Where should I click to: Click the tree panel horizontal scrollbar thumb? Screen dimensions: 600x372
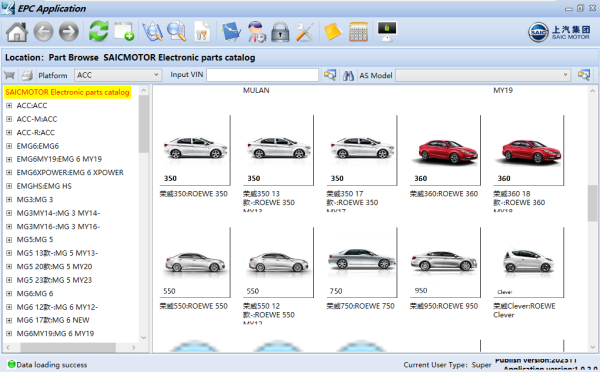tap(68, 347)
